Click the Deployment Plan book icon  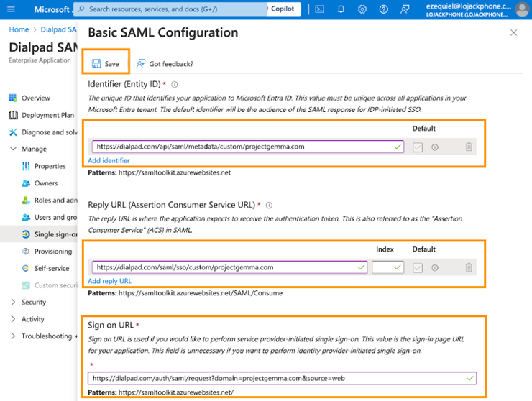[13, 115]
